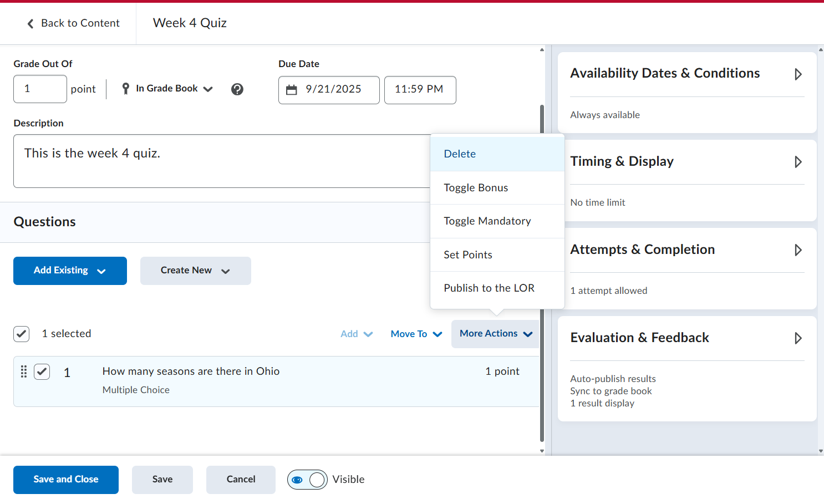Open the Move To dropdown
Image resolution: width=824 pixels, height=504 pixels.
(x=416, y=334)
